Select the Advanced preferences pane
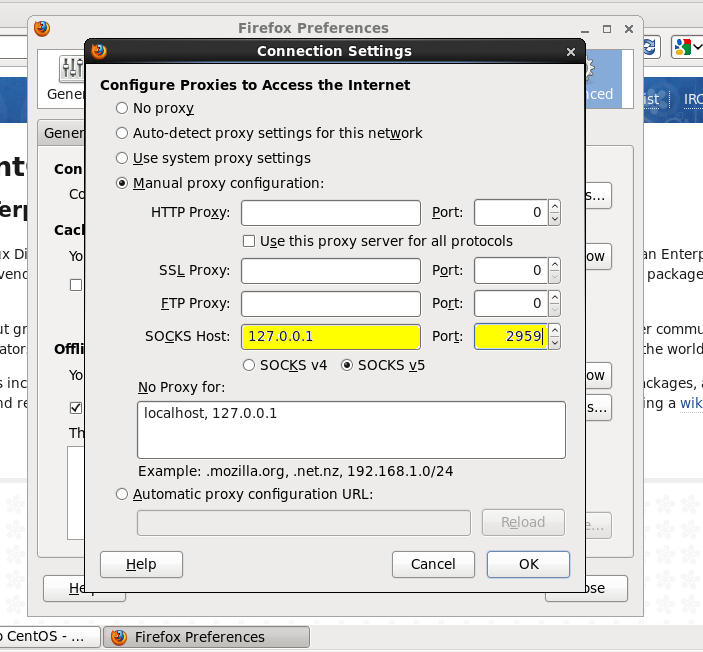The height and width of the screenshot is (652, 703). (604, 79)
